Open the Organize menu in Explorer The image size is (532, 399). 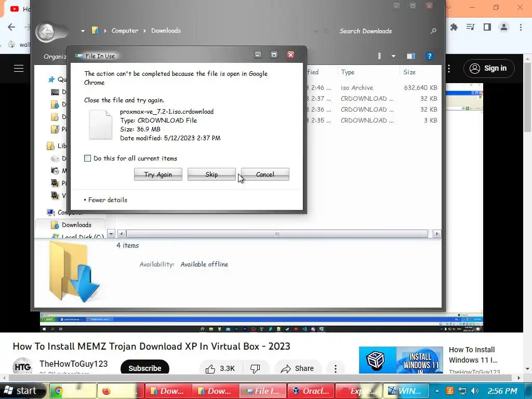pyautogui.click(x=55, y=56)
